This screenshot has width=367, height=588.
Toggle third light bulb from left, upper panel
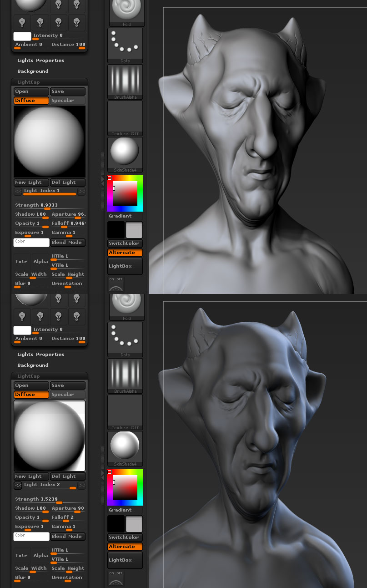tap(59, 21)
